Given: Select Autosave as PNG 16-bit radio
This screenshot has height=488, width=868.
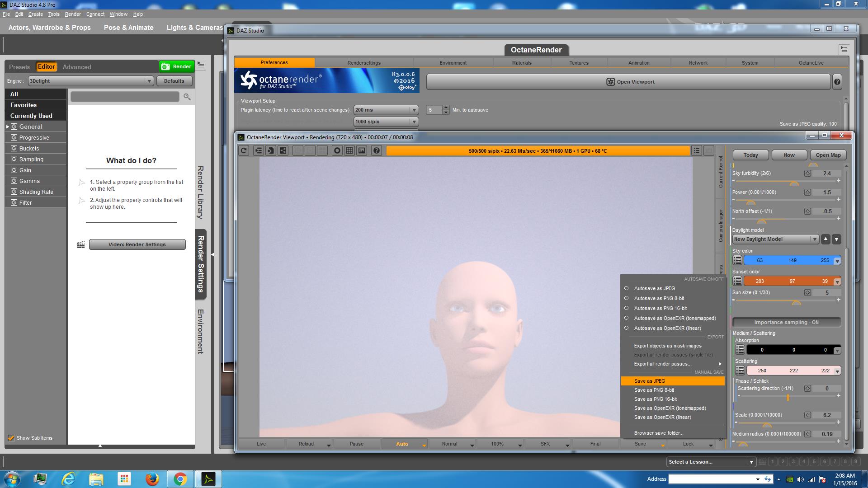Looking at the screenshot, I should pyautogui.click(x=627, y=308).
